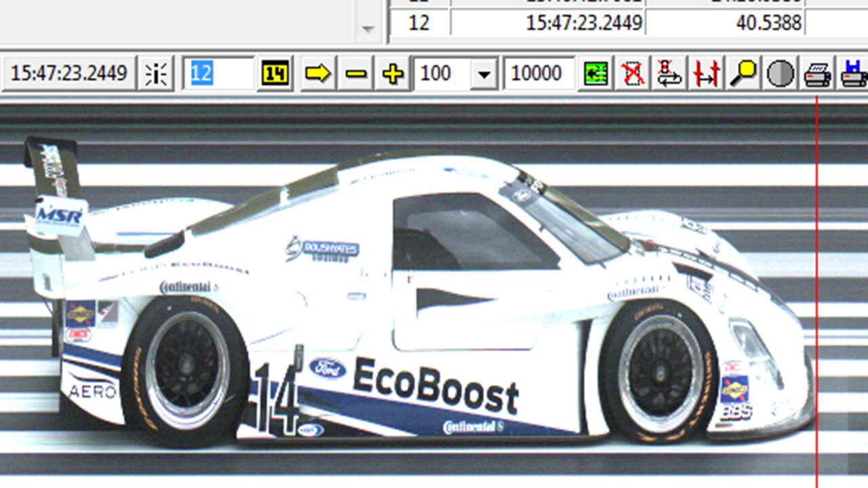Click the crosshair burst icon beside the time
The width and height of the screenshot is (868, 488).
click(156, 73)
